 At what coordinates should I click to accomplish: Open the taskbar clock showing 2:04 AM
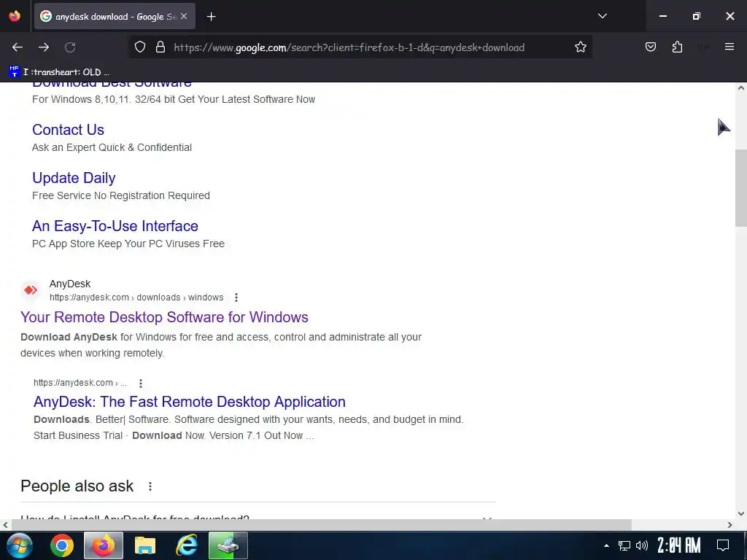tap(679, 545)
